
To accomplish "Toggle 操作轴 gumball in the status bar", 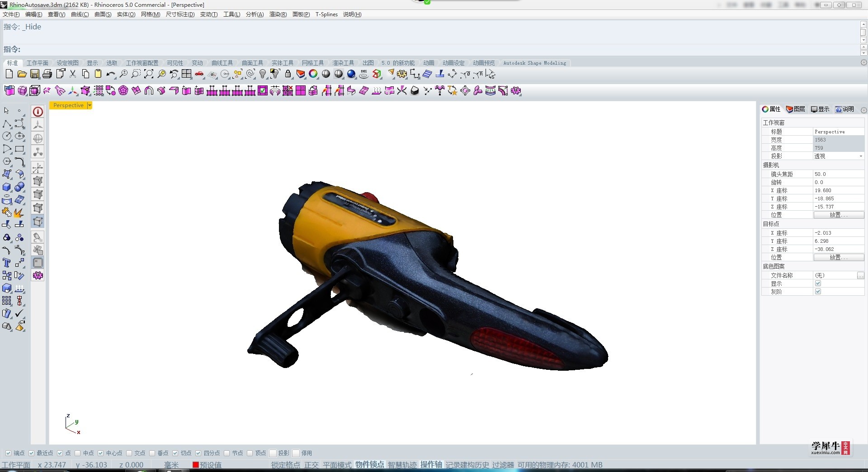I will 431,465.
